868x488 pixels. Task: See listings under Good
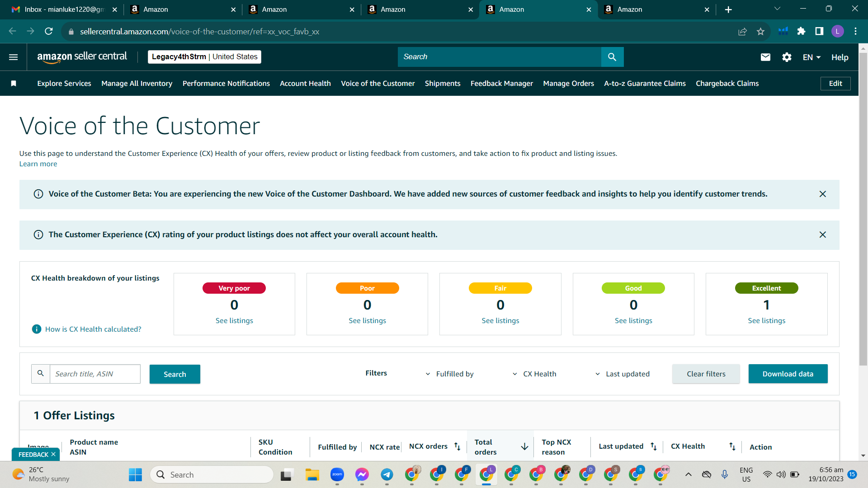633,321
